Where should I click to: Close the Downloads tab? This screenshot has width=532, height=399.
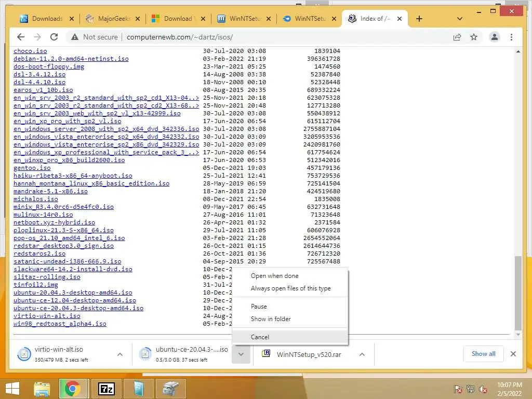[x=72, y=19]
